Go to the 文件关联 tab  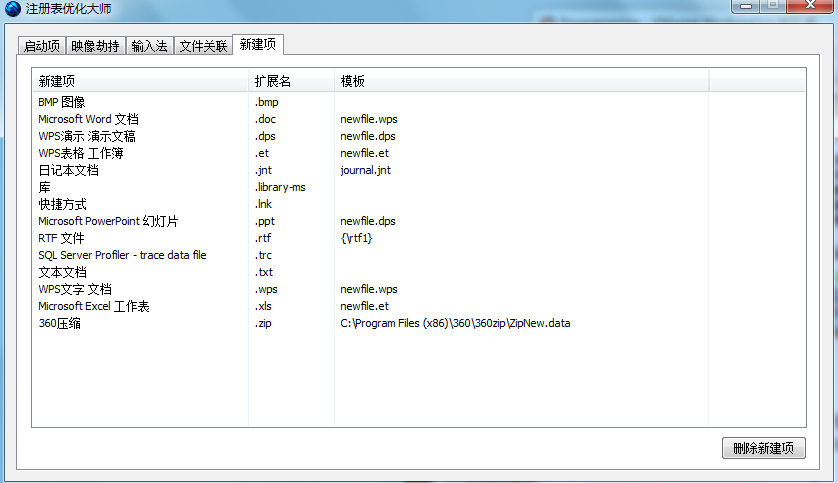point(203,46)
